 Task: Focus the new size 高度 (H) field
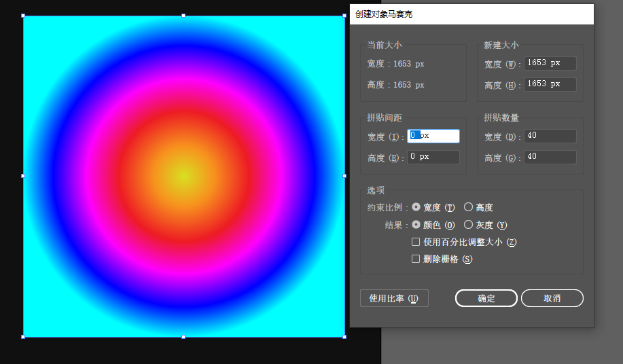[x=550, y=84]
